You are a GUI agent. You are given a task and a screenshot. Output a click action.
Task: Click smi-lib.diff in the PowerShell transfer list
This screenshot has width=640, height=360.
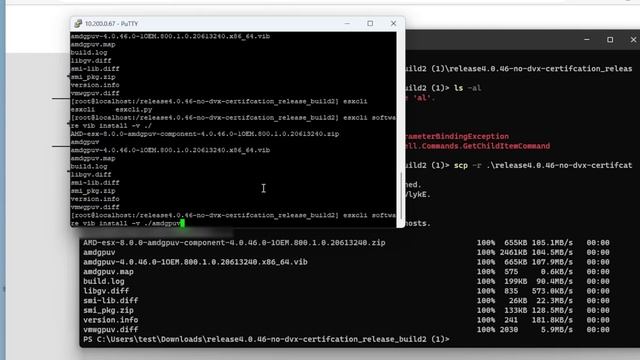click(x=111, y=301)
